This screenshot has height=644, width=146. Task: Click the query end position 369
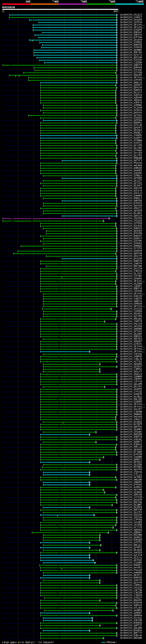[x=115, y=11]
